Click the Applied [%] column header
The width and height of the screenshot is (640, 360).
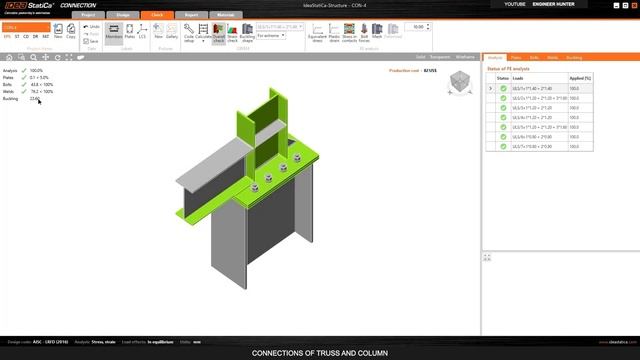tap(580, 78)
